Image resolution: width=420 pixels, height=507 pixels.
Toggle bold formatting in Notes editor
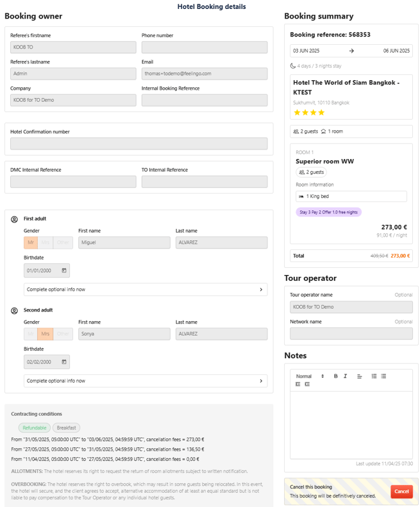tap(335, 376)
